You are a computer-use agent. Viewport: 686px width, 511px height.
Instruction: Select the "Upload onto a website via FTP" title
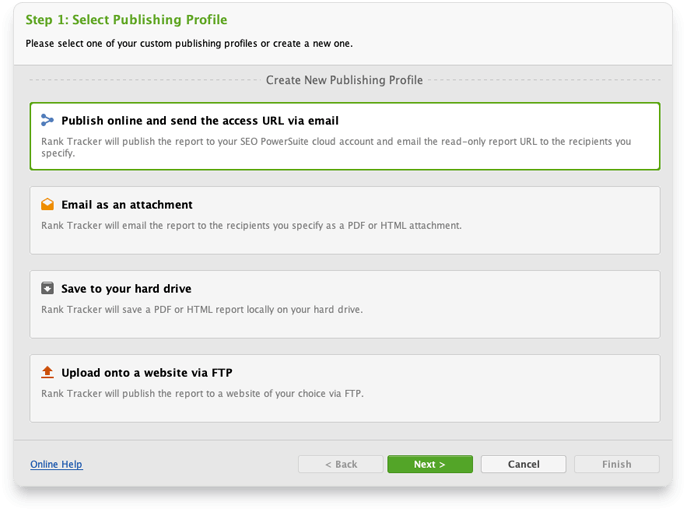click(147, 372)
